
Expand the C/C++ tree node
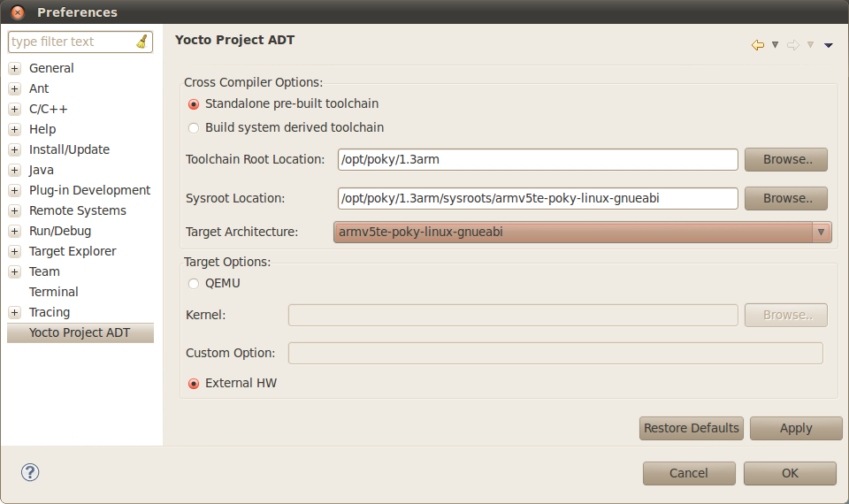(x=14, y=109)
